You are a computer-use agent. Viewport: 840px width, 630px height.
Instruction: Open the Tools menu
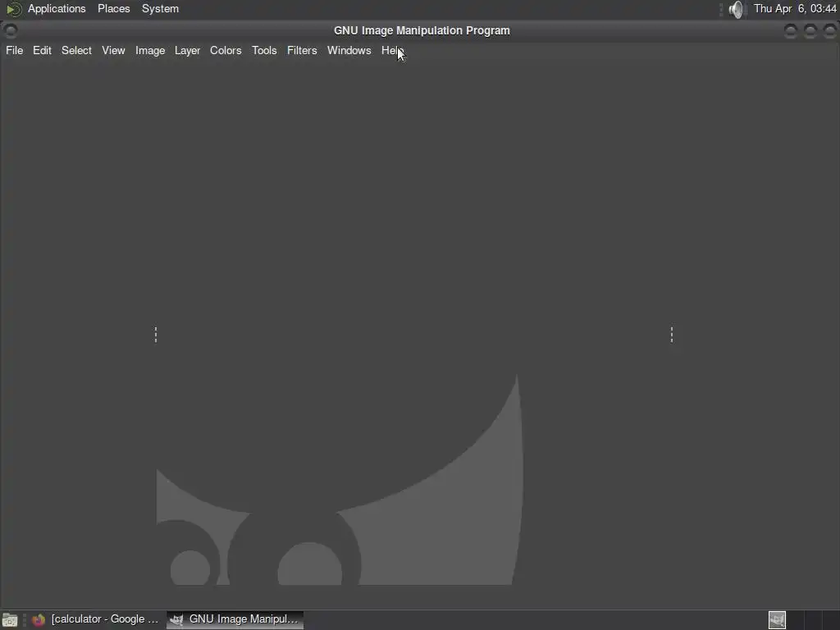click(264, 50)
